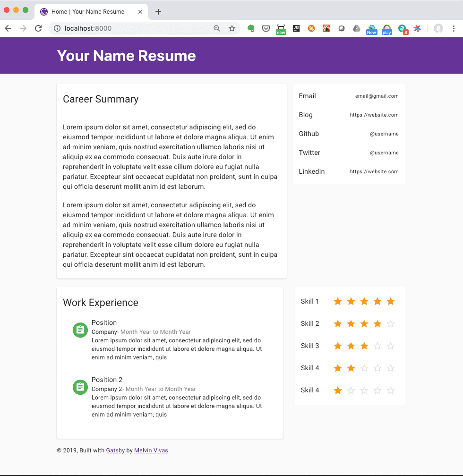Open the zoom magnifier in the address bar
Image resolution: width=463 pixels, height=476 pixels.
point(216,28)
